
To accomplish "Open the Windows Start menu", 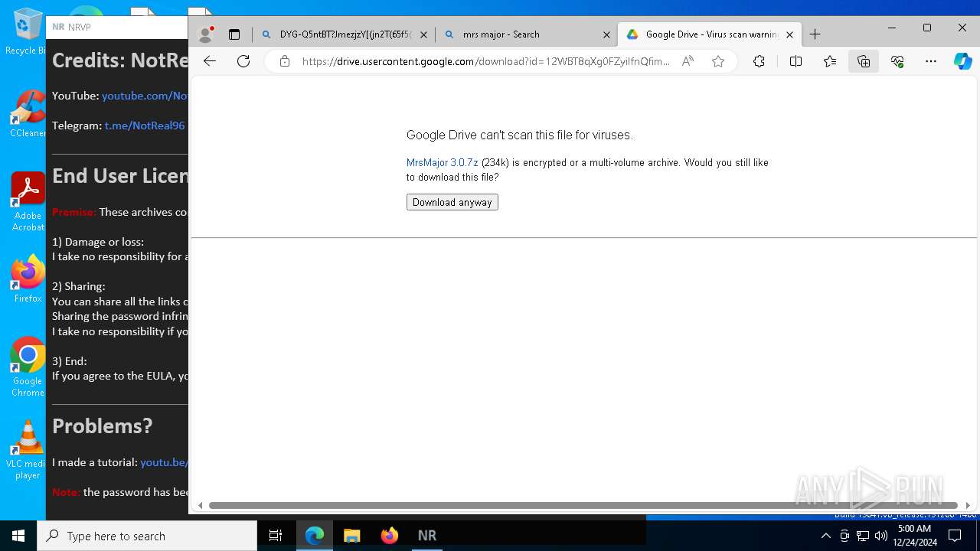I will [18, 536].
